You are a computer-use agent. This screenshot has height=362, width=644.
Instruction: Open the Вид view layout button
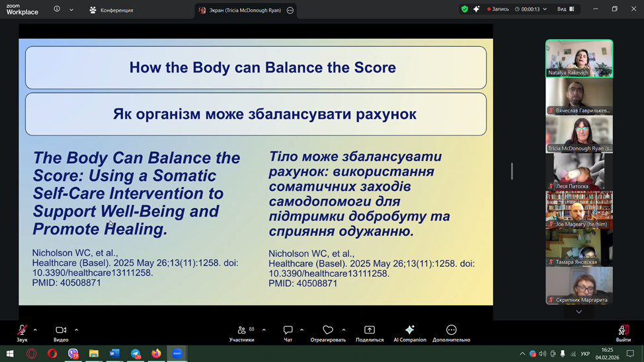pos(565,9)
